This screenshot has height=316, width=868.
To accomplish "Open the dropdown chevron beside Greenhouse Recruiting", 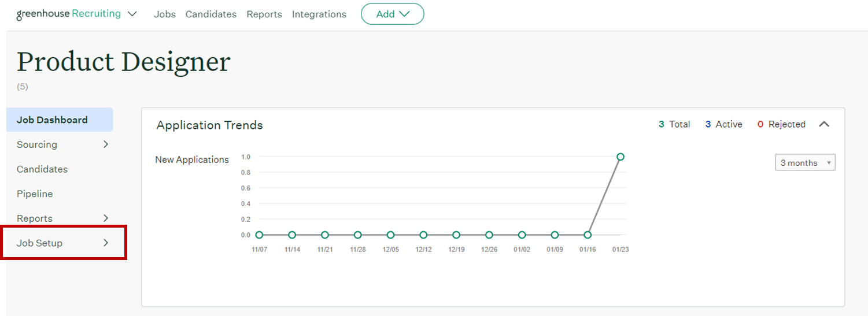I will tap(132, 14).
